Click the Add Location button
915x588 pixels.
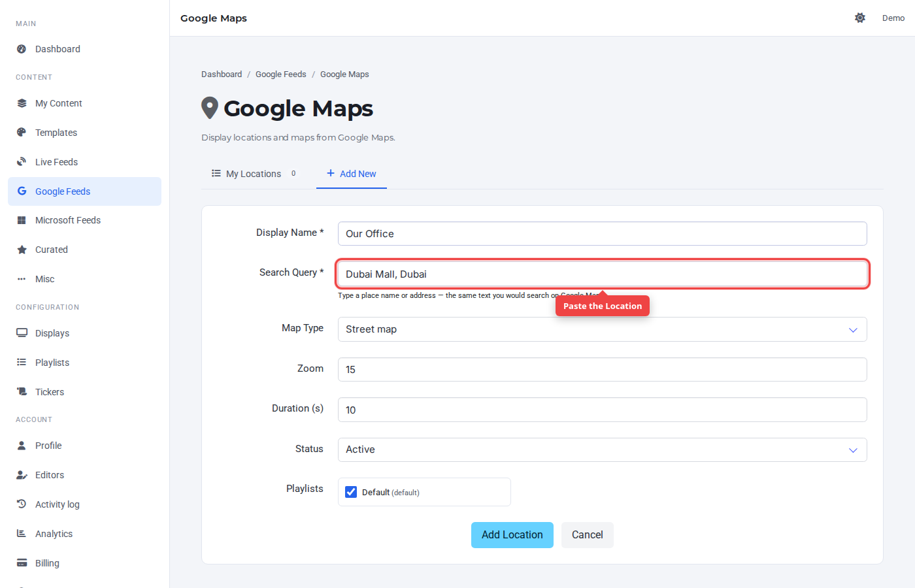[x=512, y=535]
